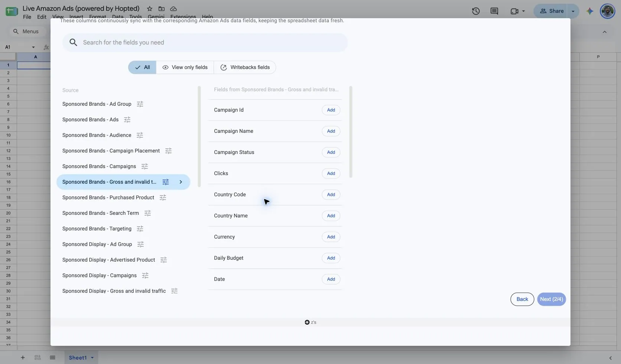Select Sponsored Display - Campaigns source
This screenshot has height=364, width=621.
click(100, 276)
